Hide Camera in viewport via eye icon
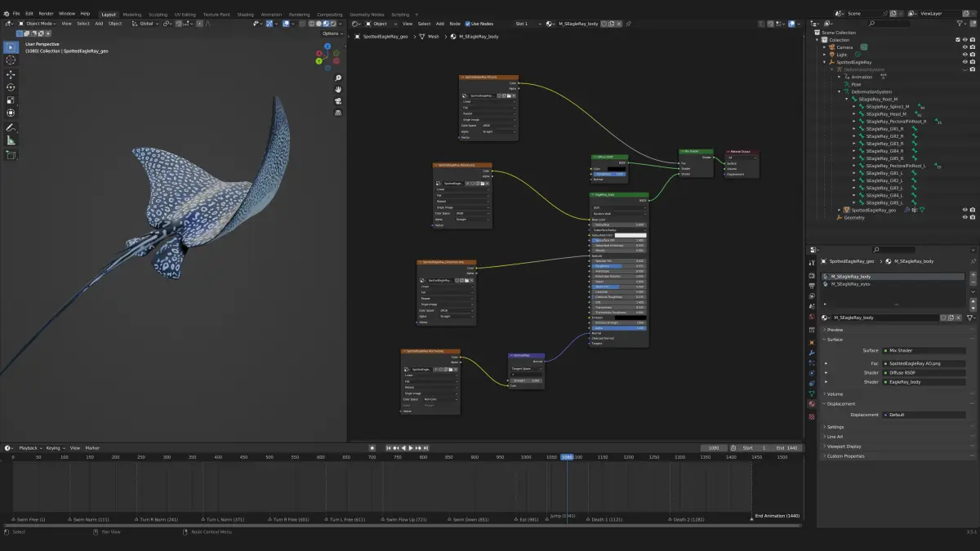This screenshot has height=551, width=980. tap(965, 47)
